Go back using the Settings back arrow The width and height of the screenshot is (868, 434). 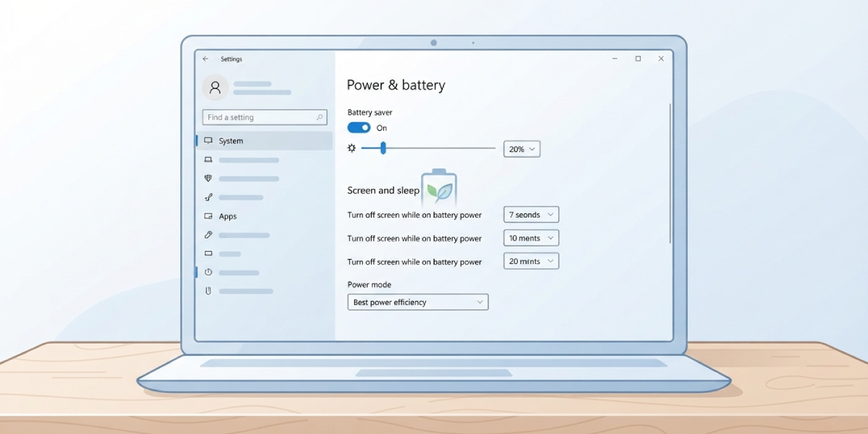pos(205,59)
